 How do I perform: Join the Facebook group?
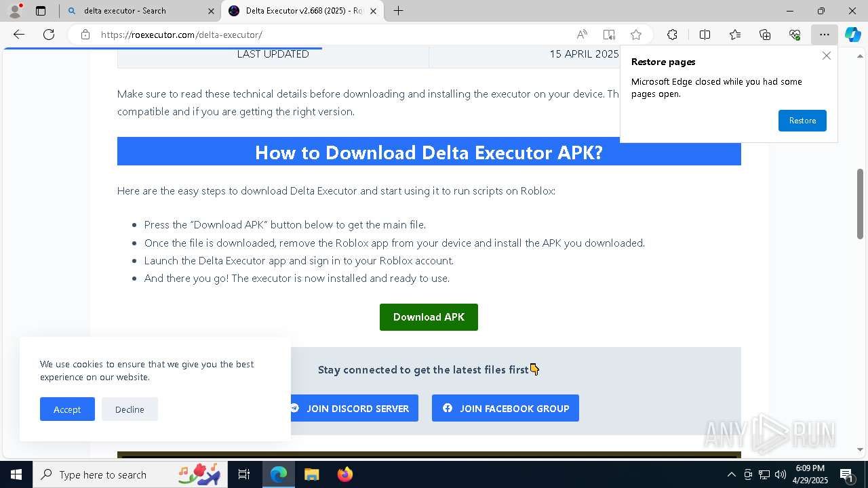(505, 408)
